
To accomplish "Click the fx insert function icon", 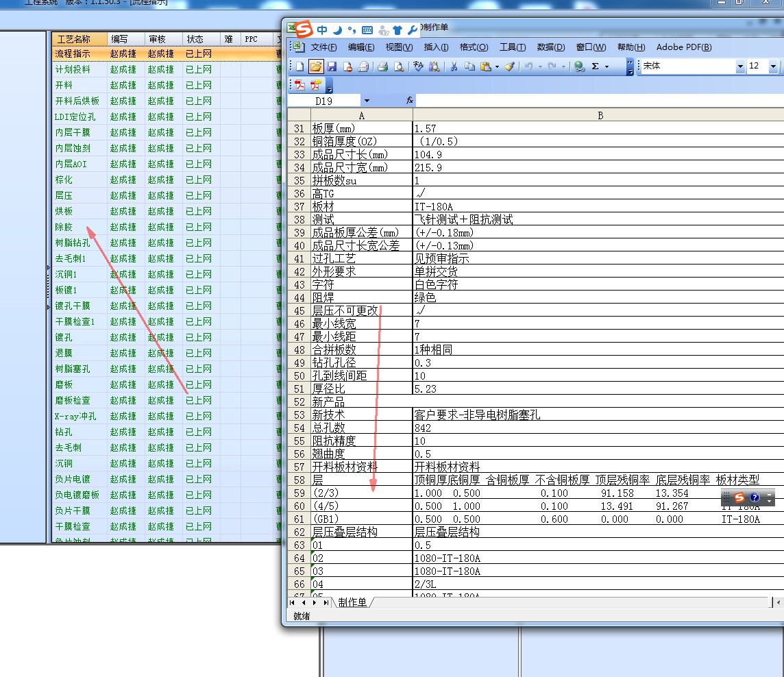I will pos(410,101).
